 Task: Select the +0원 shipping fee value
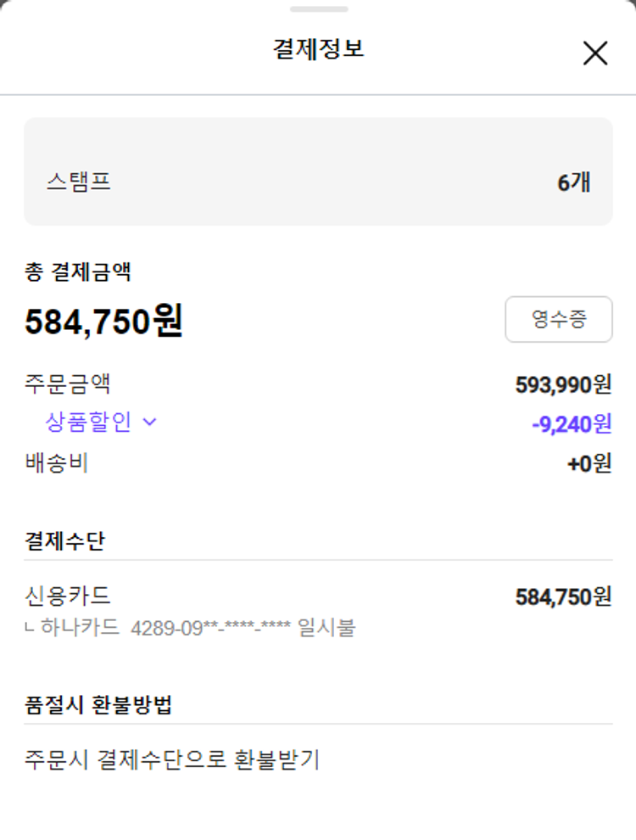tap(589, 464)
